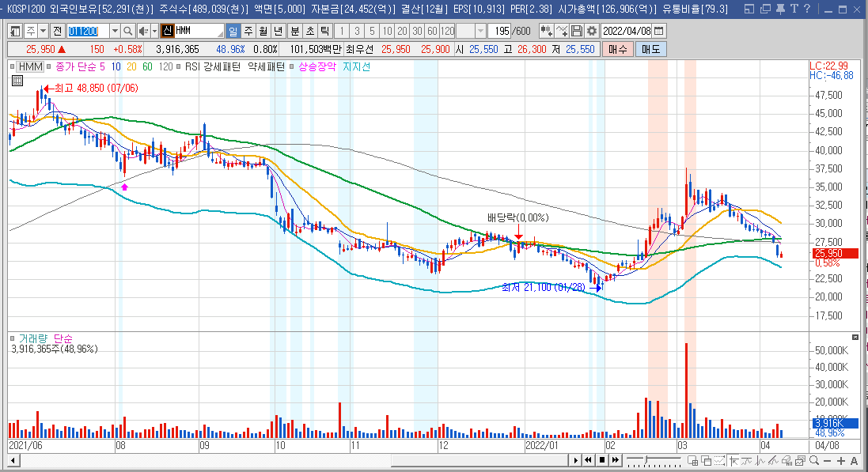The image size is (868, 472).
Task: Open chart settings gear icon
Action: point(591,31)
